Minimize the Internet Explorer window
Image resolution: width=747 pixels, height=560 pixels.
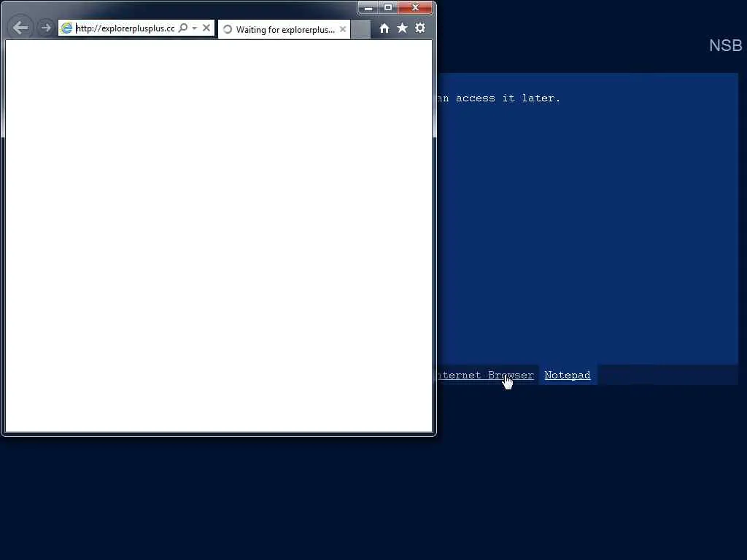pyautogui.click(x=368, y=7)
